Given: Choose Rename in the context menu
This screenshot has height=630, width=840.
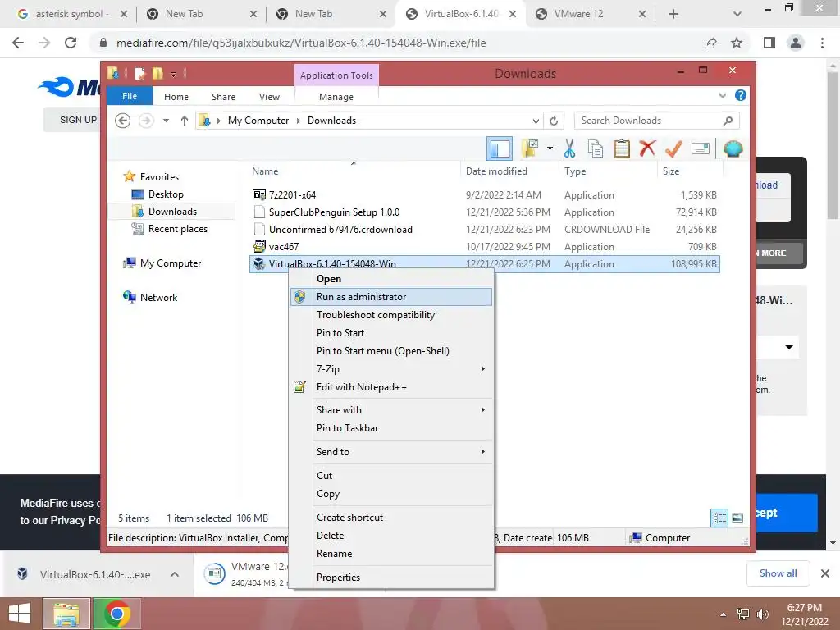Looking at the screenshot, I should click(x=391, y=554).
